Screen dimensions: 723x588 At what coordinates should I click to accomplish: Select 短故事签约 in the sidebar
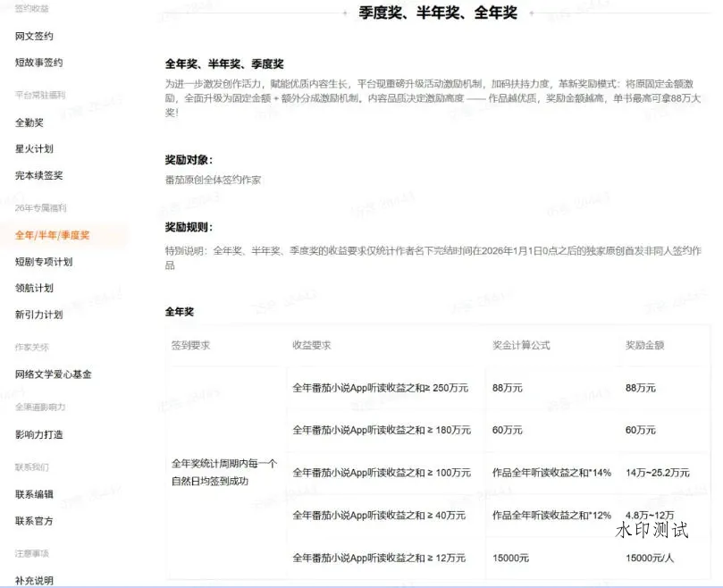(38, 63)
